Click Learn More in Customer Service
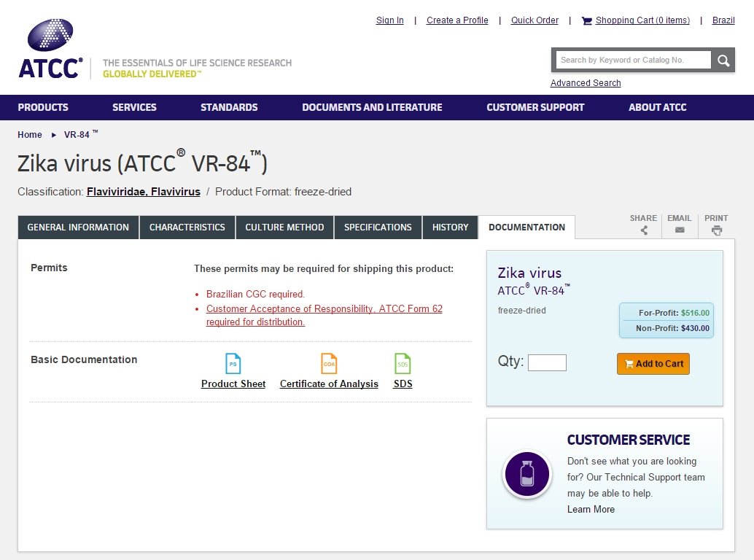This screenshot has width=754, height=560. click(591, 509)
